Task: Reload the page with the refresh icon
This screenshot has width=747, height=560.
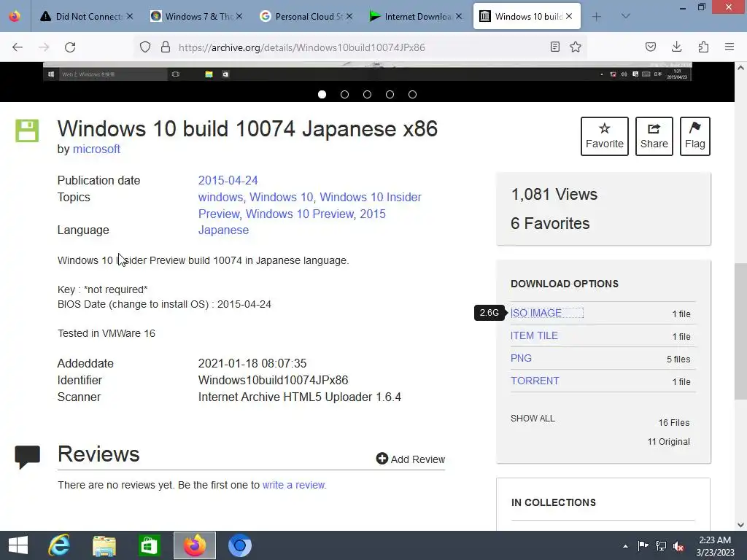Action: click(x=70, y=47)
